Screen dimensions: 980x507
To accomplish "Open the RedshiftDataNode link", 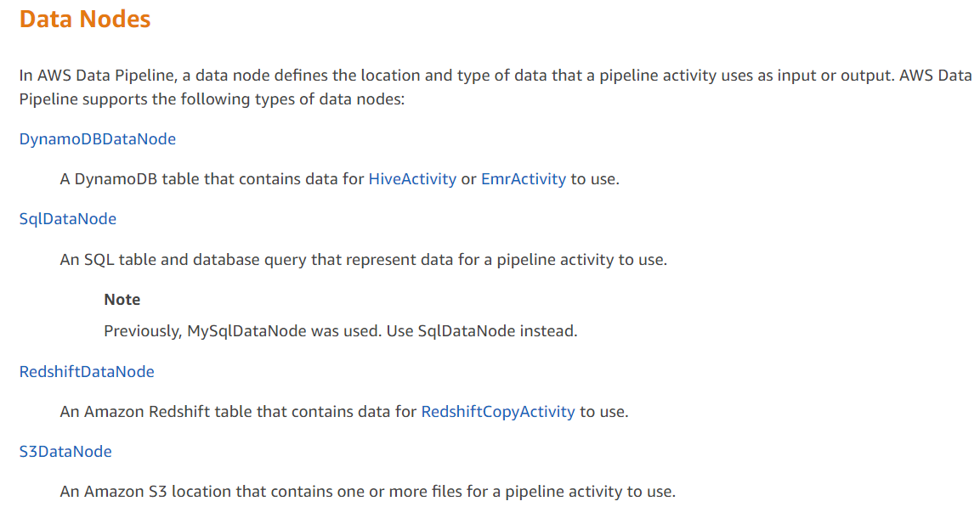I will [x=87, y=371].
